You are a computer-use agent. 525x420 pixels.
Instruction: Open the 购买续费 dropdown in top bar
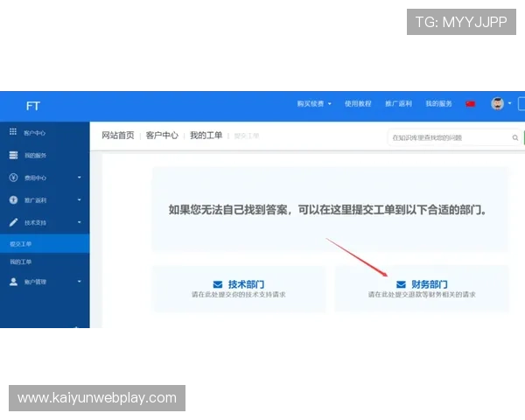click(x=314, y=104)
